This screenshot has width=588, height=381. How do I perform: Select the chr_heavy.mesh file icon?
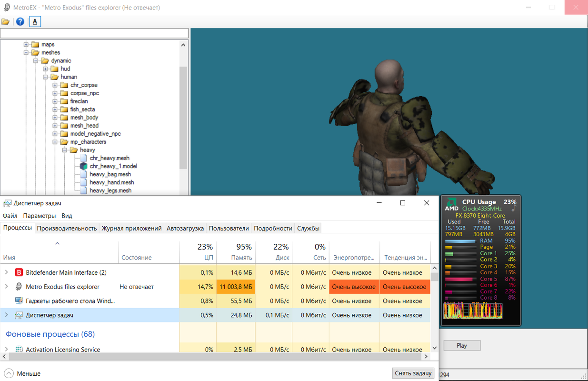point(84,158)
